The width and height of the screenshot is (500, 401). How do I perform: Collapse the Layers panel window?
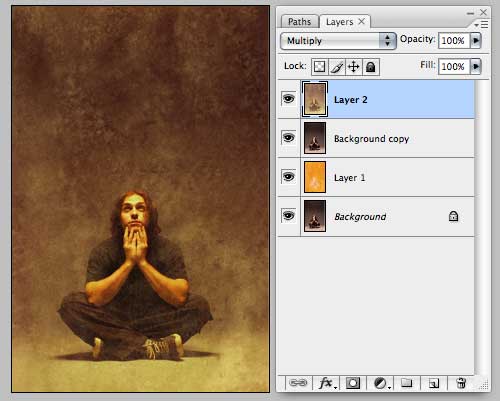point(470,13)
